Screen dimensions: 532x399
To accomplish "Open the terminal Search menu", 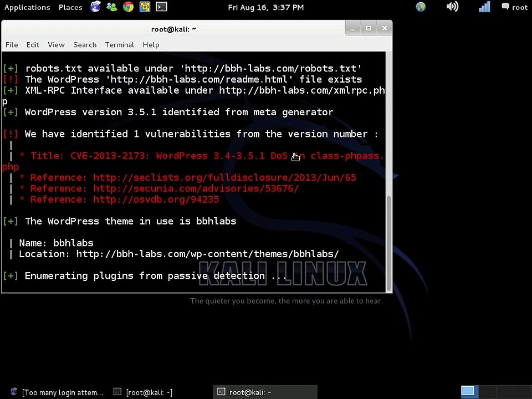I will 85,45.
